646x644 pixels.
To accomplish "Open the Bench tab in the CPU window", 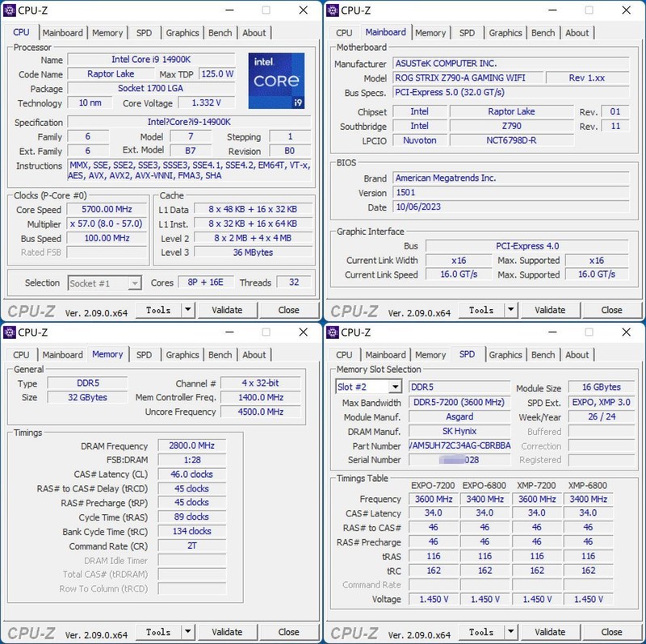I will (219, 32).
